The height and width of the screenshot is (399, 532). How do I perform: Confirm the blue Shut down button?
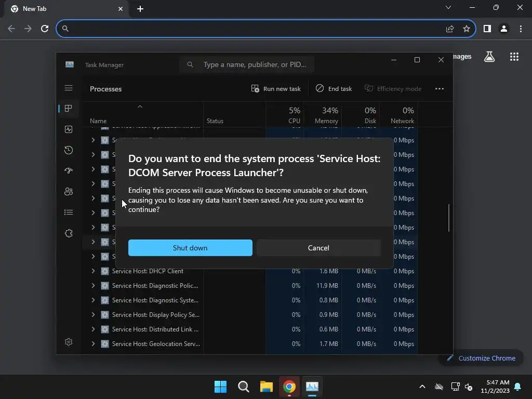(190, 248)
